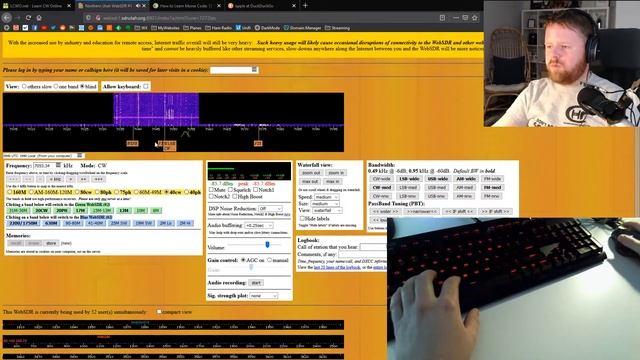Start audio recording with start button
The height and width of the screenshot is (360, 640).
coord(256,282)
